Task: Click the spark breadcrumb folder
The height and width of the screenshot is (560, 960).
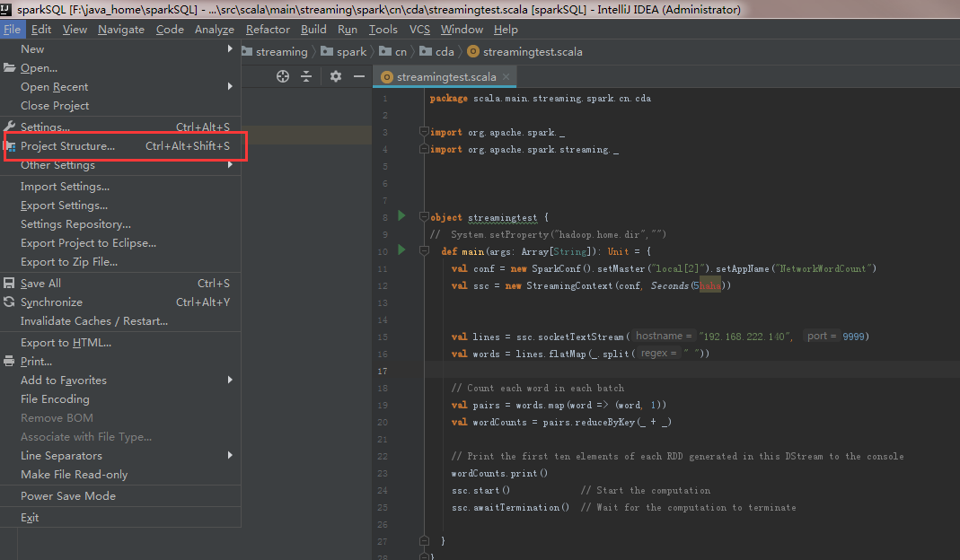Action: pyautogui.click(x=343, y=52)
